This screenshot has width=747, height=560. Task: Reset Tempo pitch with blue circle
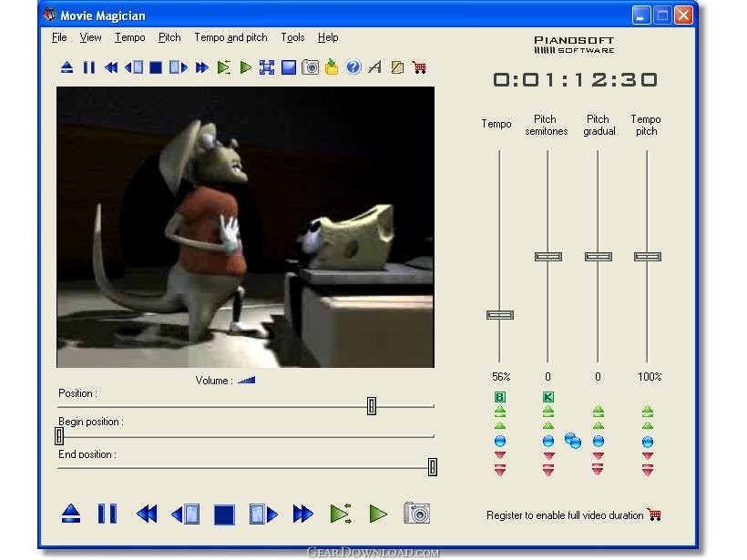click(648, 442)
